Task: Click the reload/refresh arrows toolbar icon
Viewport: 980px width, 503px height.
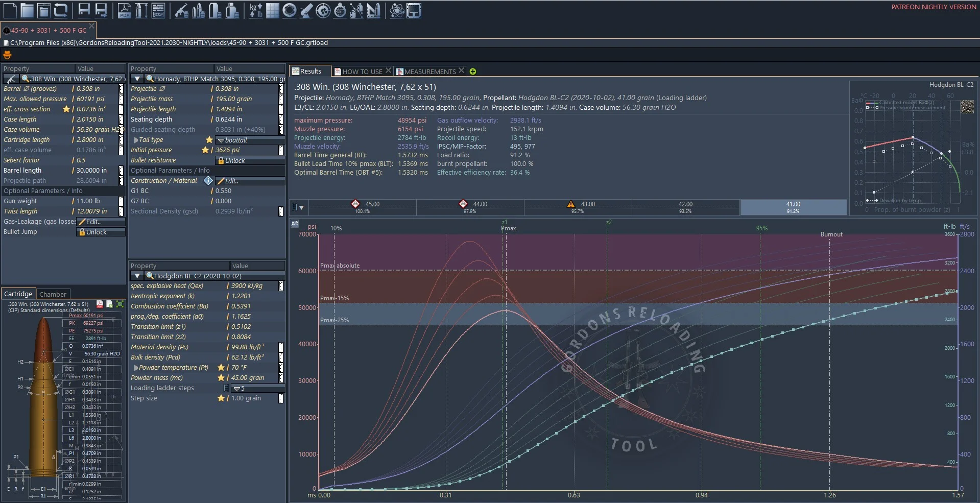Action: [61, 10]
